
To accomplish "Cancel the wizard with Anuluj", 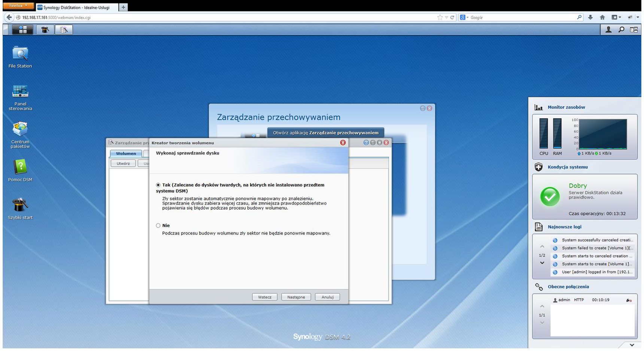I will [x=328, y=297].
